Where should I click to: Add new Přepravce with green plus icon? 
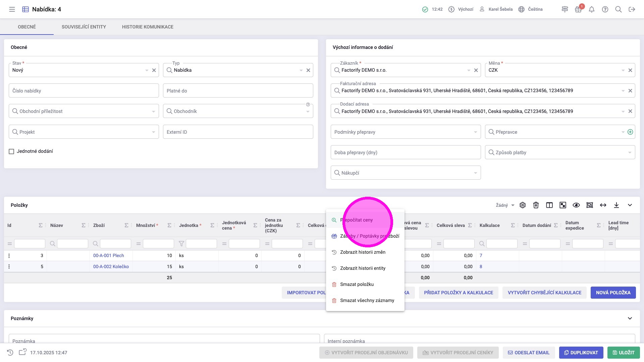coord(630,132)
